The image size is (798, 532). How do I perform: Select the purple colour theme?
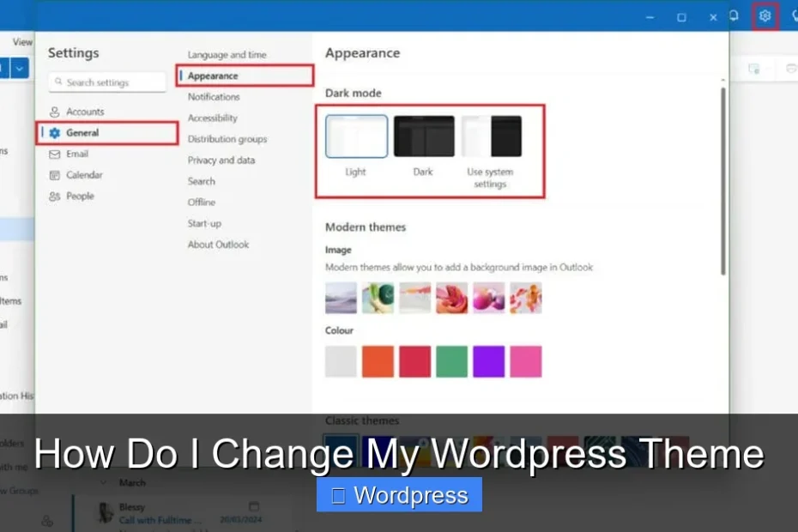[488, 361]
